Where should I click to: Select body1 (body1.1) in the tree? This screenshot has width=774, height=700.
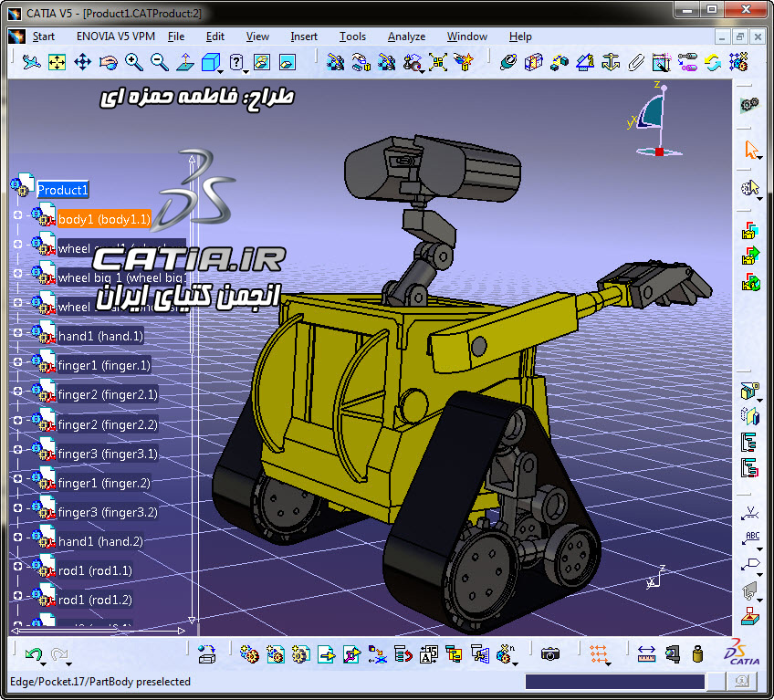(104, 219)
